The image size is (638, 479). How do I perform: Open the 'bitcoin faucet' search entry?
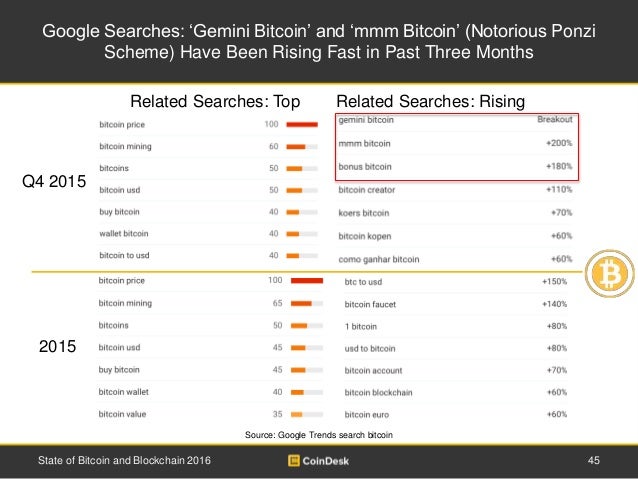(x=371, y=303)
